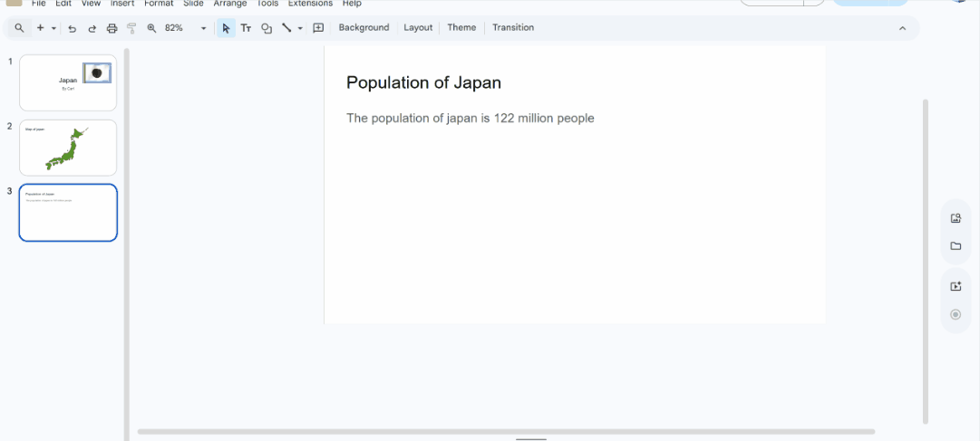Screen dimensions: 980x441
Task: Open the Extensions menu
Action: coord(310,3)
